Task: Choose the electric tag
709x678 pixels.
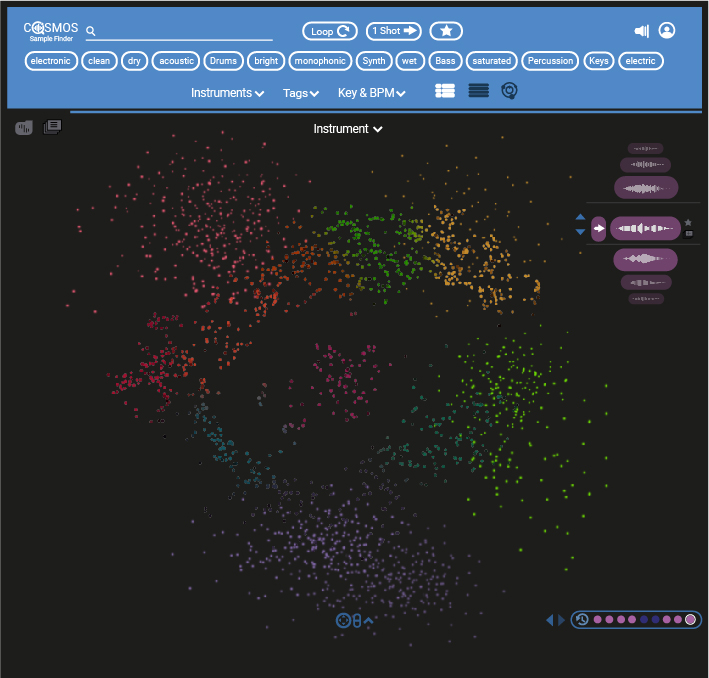Action: [641, 61]
